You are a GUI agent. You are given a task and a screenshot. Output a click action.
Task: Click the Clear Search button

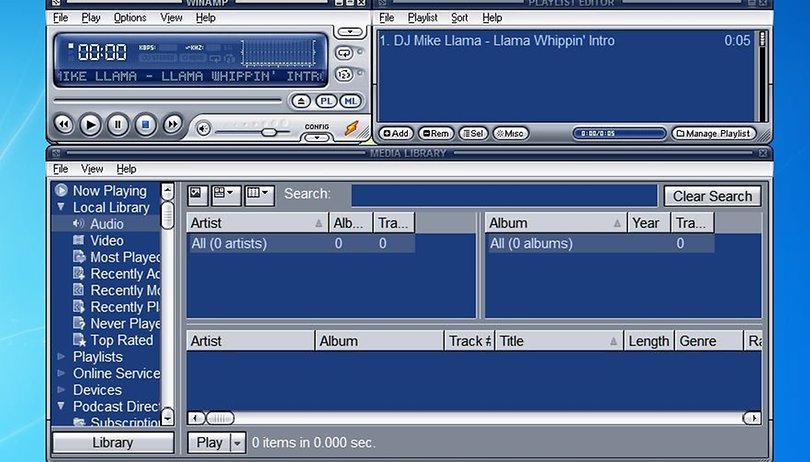[712, 196]
